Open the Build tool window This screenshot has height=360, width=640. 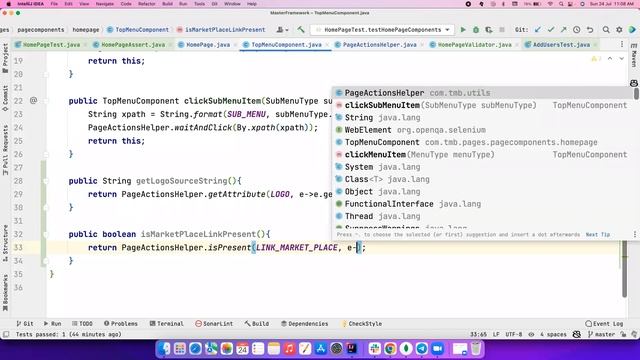coord(257,324)
